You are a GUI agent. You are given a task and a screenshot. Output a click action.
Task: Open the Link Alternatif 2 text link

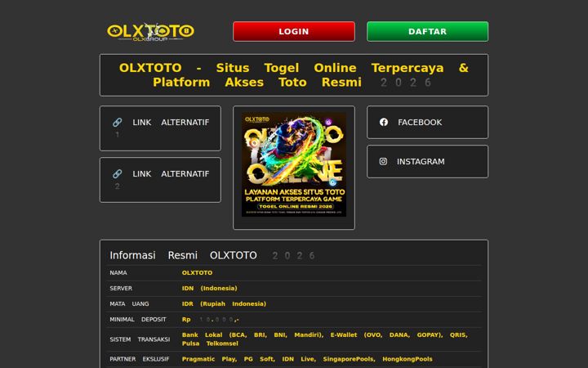tap(161, 179)
